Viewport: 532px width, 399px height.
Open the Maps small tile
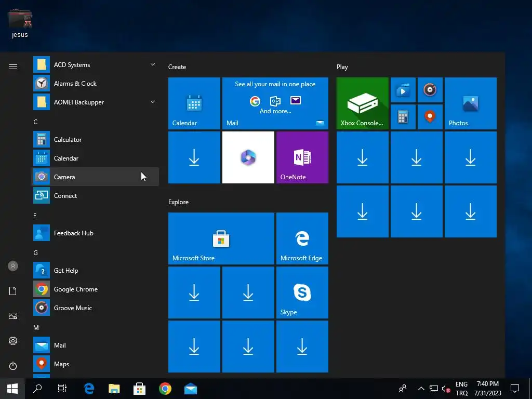point(430,117)
